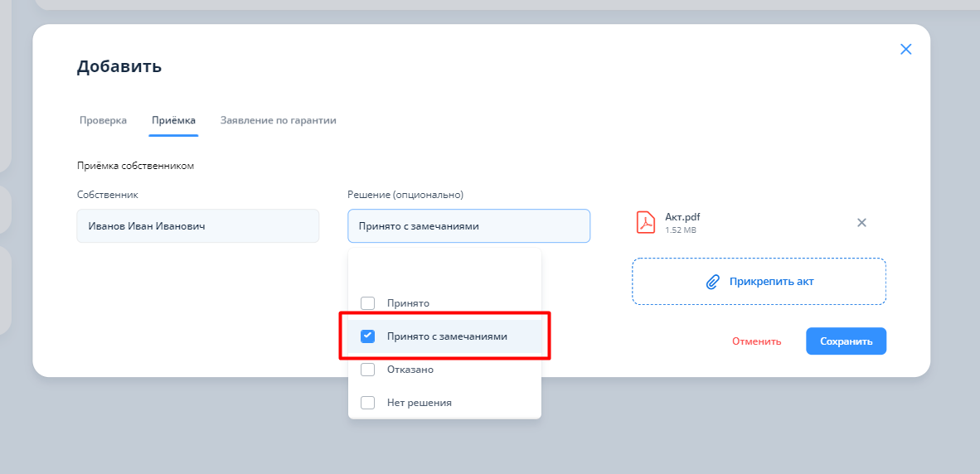Remove the attached Акт.pdf file
This screenshot has height=474, width=980.
(861, 223)
